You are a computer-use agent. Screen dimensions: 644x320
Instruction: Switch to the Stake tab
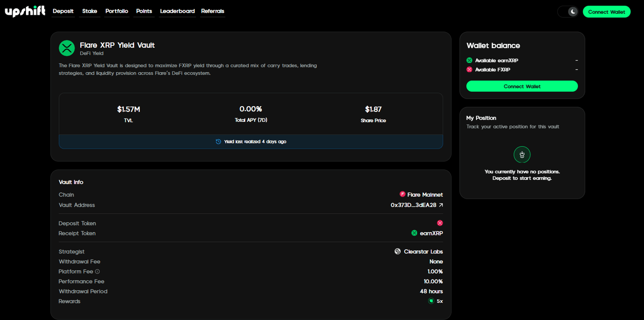(x=90, y=11)
